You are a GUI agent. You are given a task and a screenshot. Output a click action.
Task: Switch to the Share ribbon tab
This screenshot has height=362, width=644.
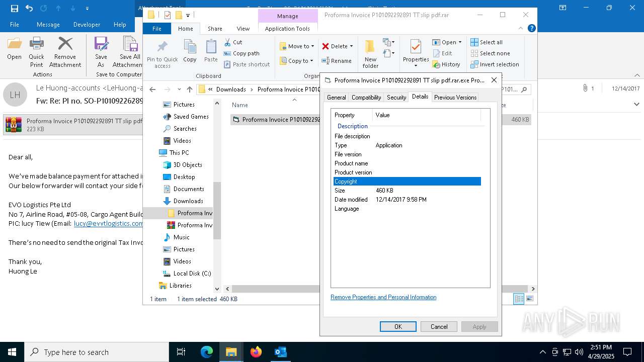[215, 29]
